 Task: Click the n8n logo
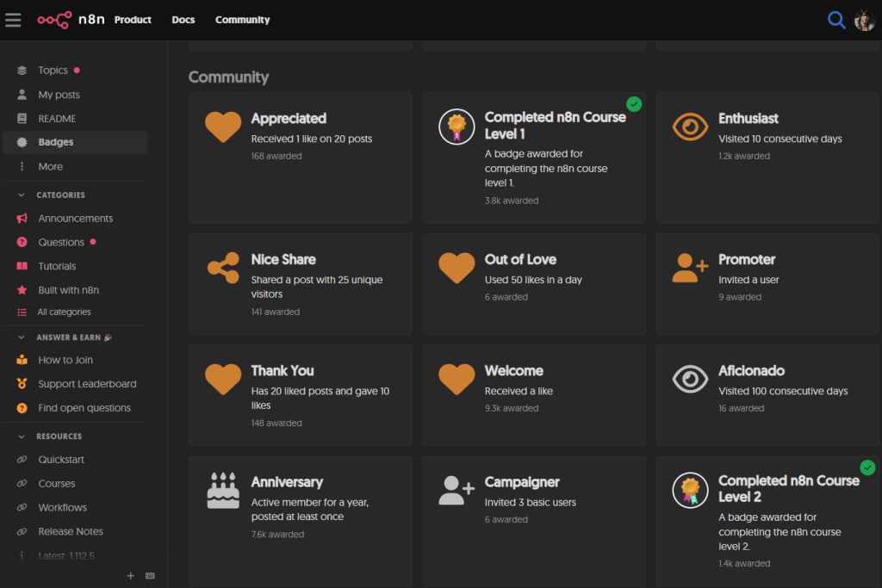pyautogui.click(x=71, y=20)
